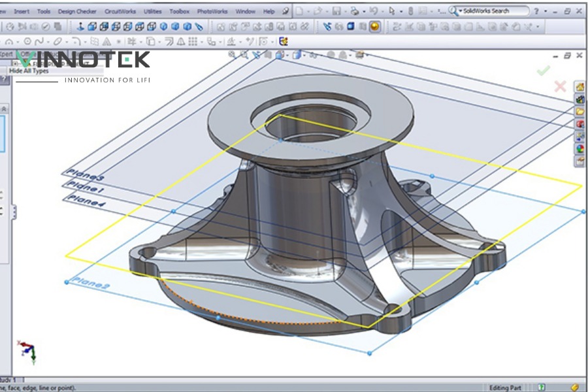Click the Open document icon
Screen dimensions: 588x392
pyautogui.click(x=318, y=11)
